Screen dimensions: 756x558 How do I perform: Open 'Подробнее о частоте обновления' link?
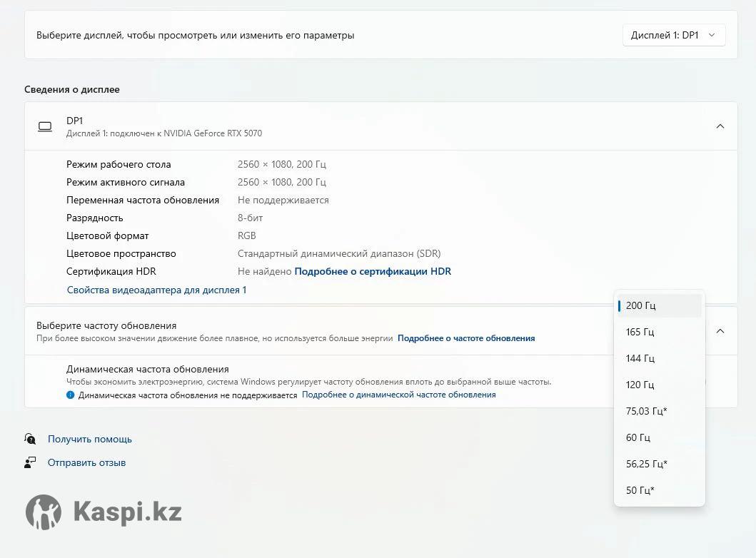click(466, 338)
